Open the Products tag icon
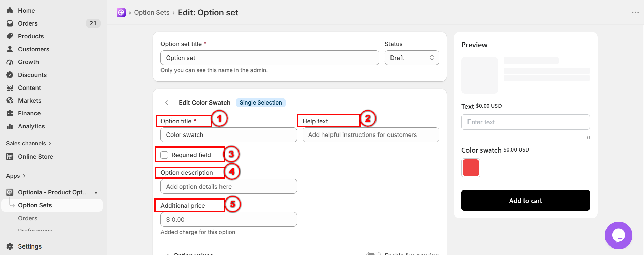The image size is (644, 255). [10, 36]
